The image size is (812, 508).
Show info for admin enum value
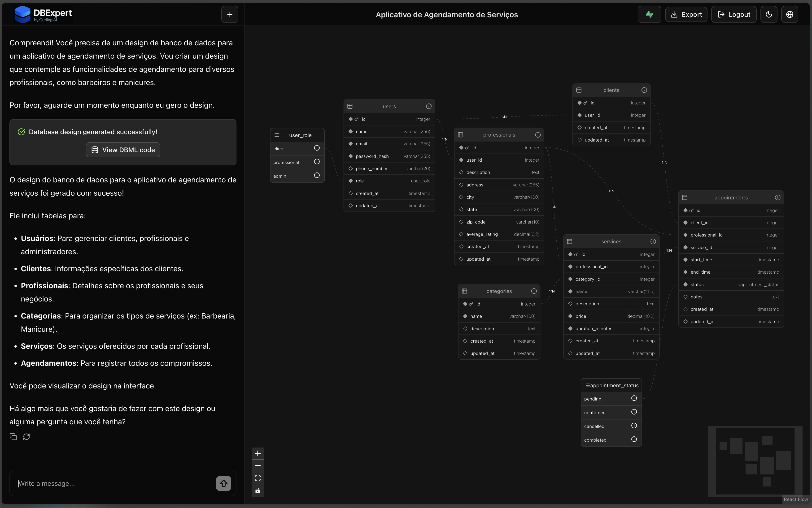[x=317, y=175]
